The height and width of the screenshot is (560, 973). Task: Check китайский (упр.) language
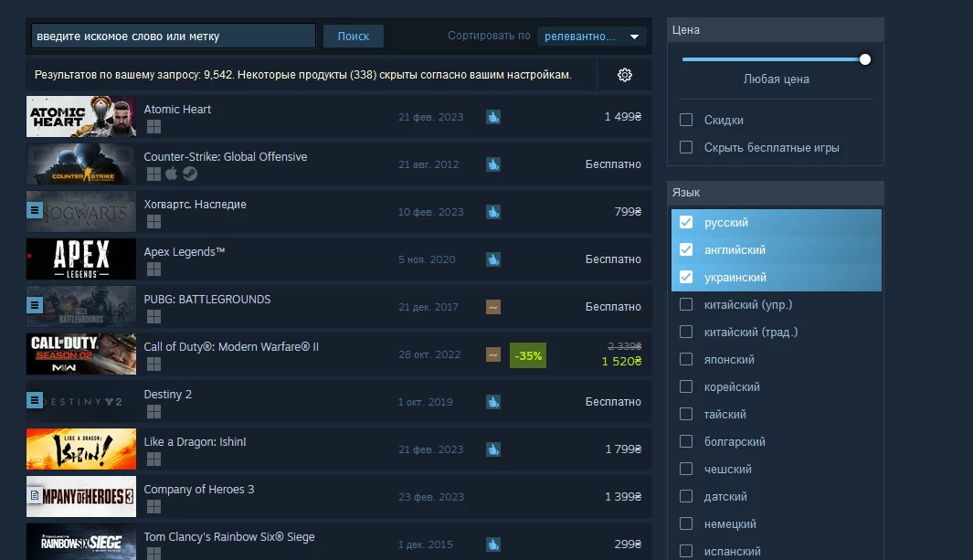tap(686, 304)
